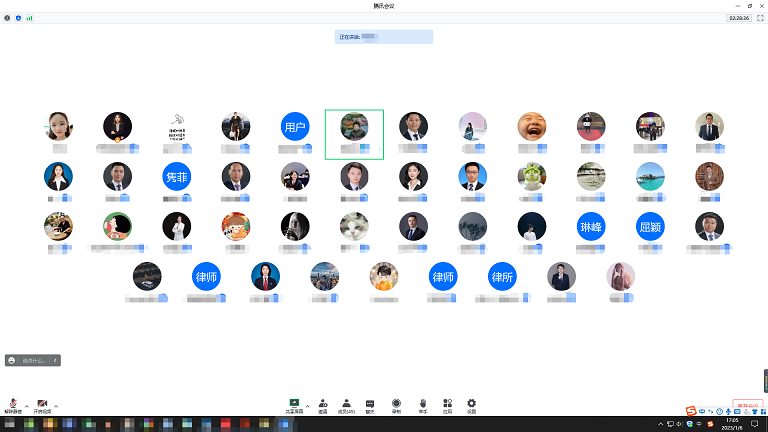Open share screen options arrow

(x=308, y=403)
